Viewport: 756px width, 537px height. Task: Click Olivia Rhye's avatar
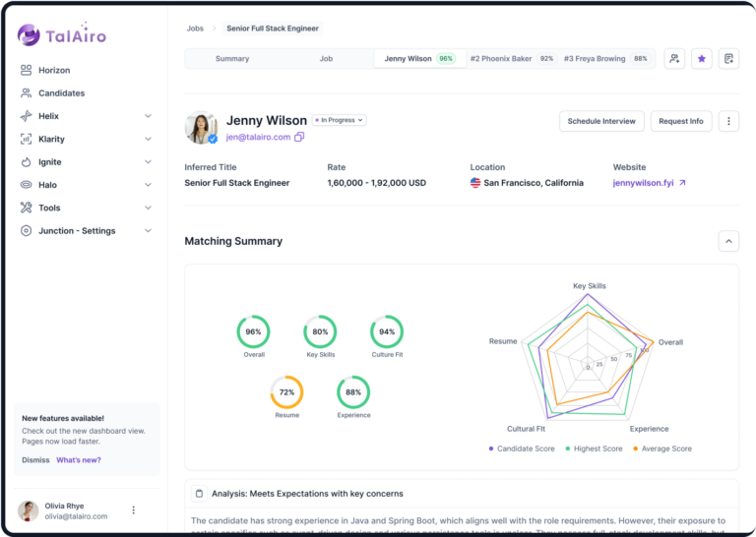tap(28, 511)
